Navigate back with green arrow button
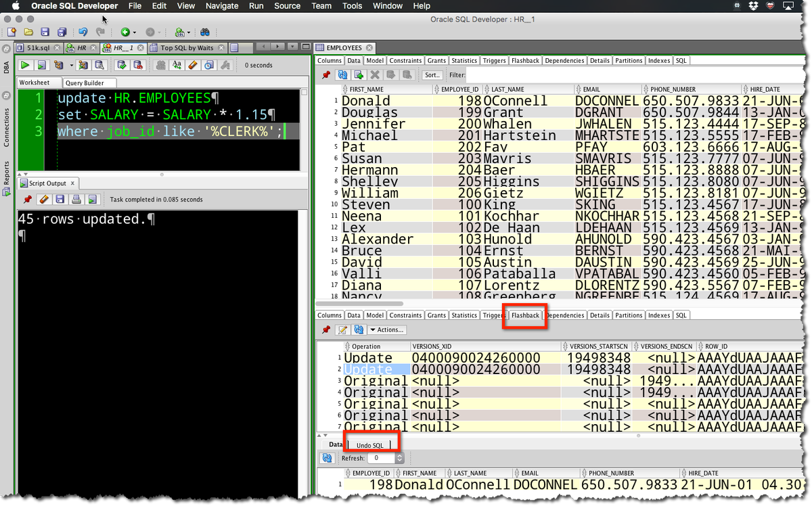Viewport: 812px width, 506px height. coord(125,32)
